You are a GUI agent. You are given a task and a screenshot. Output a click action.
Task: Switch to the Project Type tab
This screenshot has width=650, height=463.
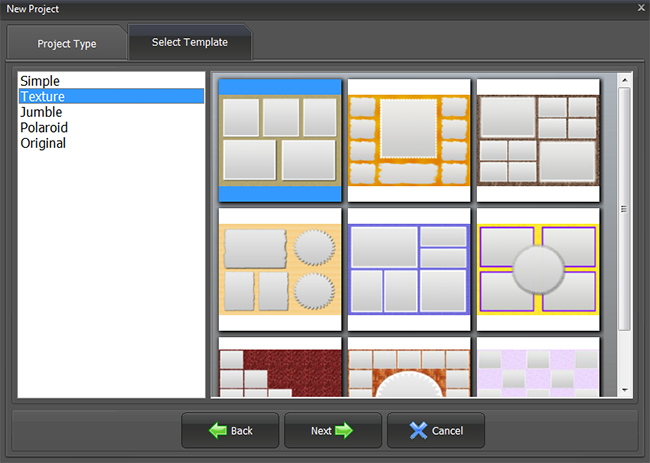(66, 43)
